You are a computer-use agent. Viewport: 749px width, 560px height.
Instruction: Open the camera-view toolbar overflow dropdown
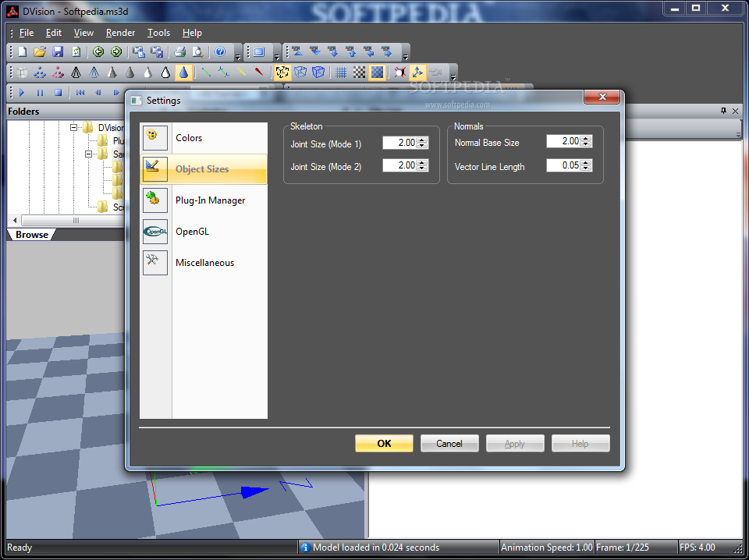[x=406, y=57]
